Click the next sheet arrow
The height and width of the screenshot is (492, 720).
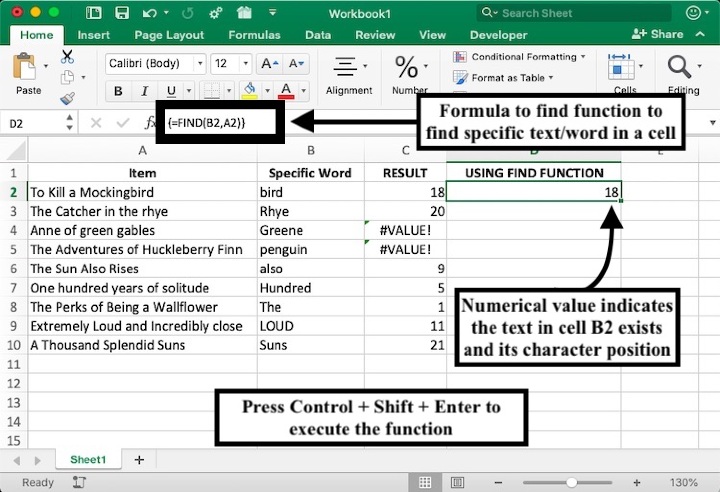pyautogui.click(x=38, y=460)
